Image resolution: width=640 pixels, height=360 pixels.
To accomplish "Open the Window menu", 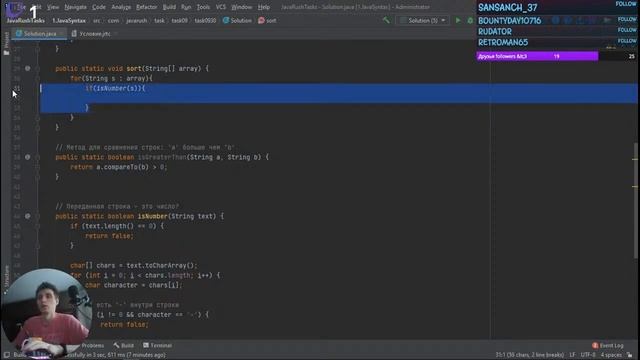I will [242, 7].
